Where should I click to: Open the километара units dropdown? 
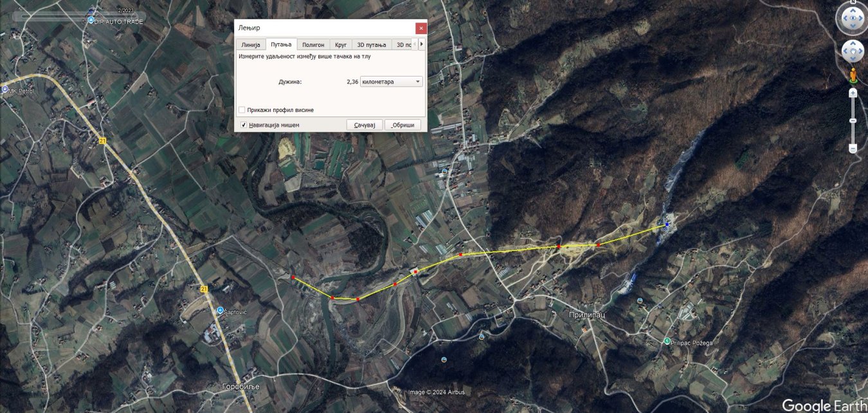pyautogui.click(x=392, y=82)
